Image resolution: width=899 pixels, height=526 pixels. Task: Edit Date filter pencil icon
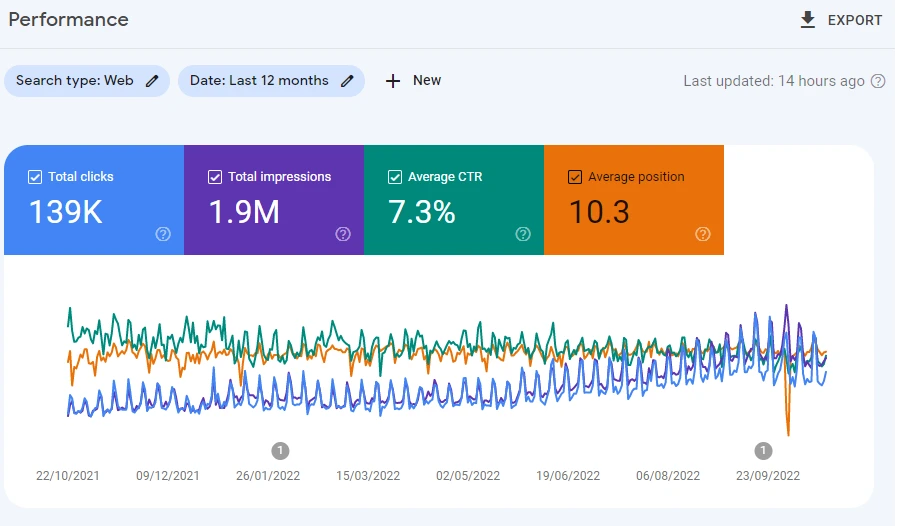coord(348,81)
